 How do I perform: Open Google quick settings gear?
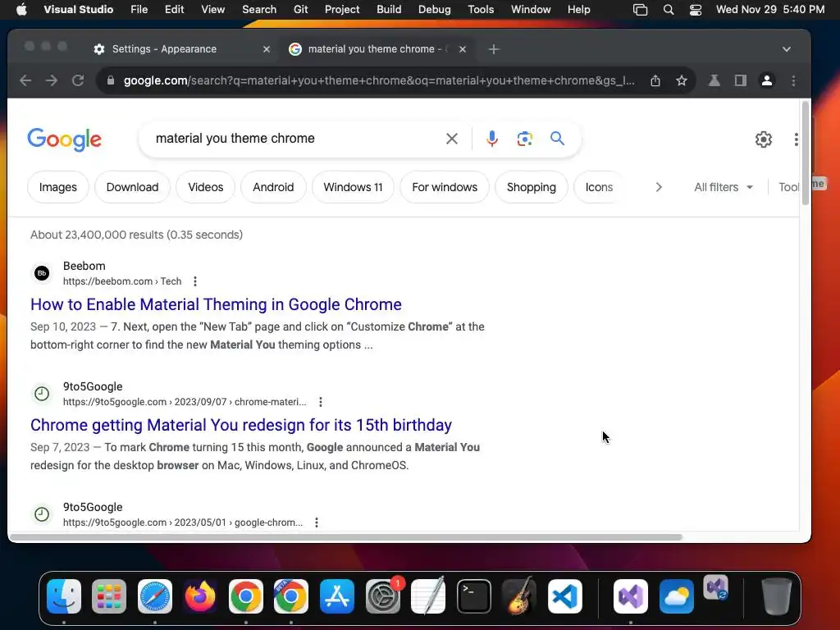[x=764, y=139]
